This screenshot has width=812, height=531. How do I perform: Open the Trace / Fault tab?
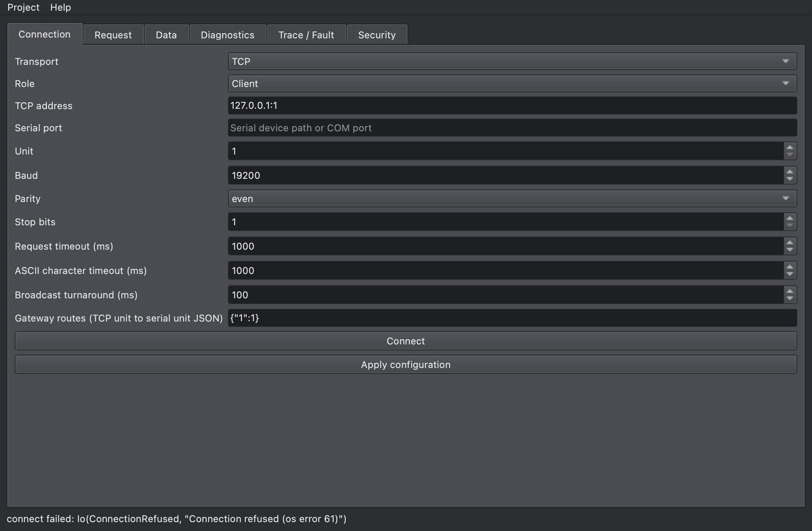click(306, 35)
